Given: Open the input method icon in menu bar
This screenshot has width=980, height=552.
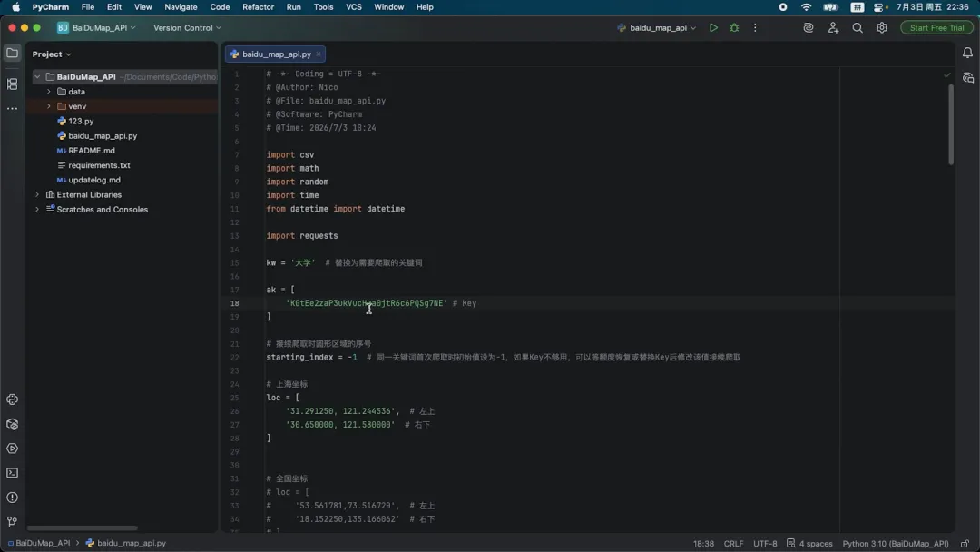Looking at the screenshot, I should 857,7.
